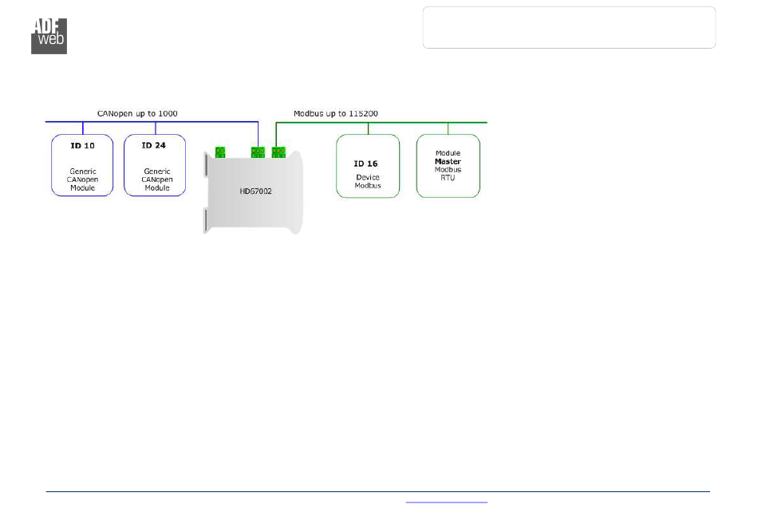Select the ID 16 Device Modbus box

(368, 166)
